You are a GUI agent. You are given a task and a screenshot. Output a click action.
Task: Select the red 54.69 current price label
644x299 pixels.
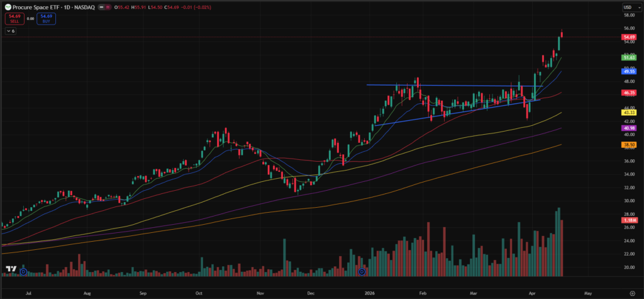(x=629, y=38)
